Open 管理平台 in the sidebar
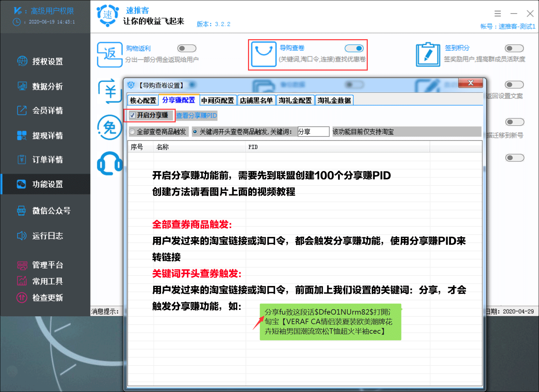Image resolution: width=539 pixels, height=392 pixels. coord(47,265)
